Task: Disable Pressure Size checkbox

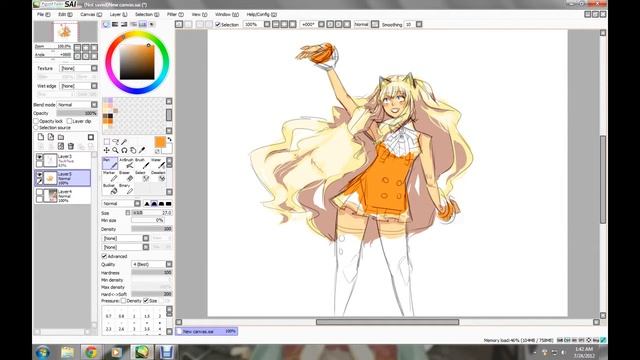Action: (x=146, y=301)
